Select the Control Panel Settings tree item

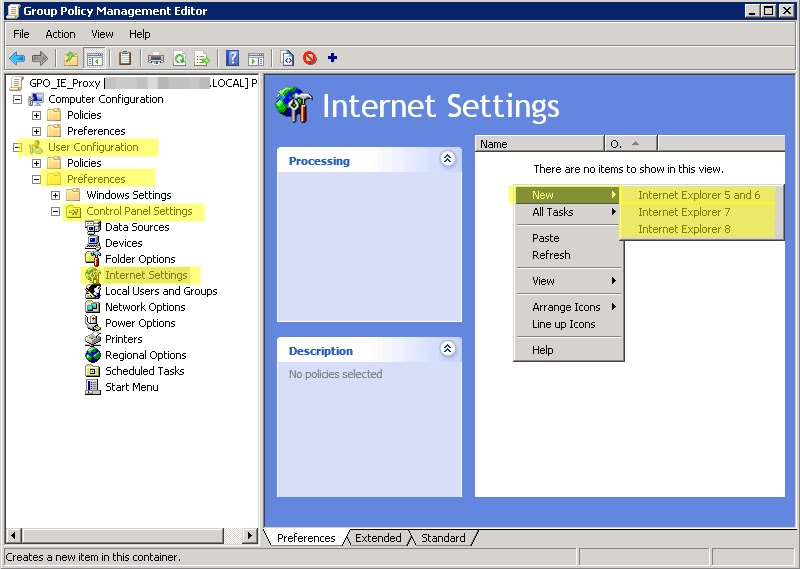point(139,211)
